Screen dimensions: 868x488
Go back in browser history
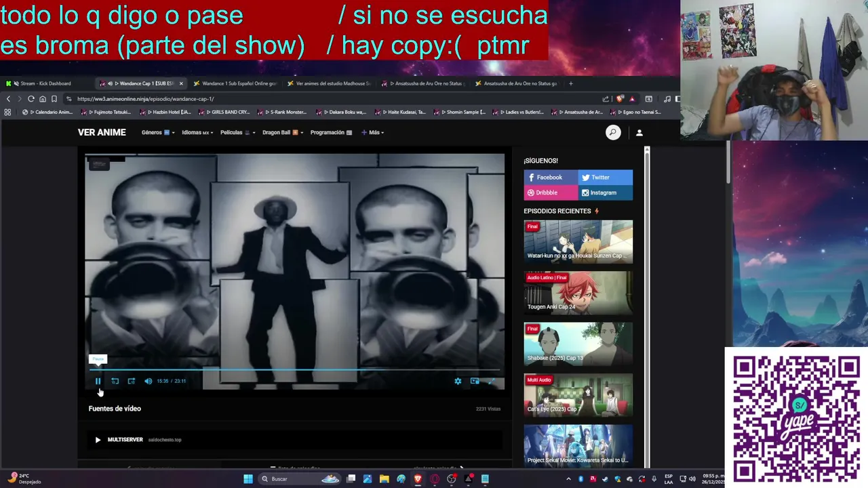point(8,99)
